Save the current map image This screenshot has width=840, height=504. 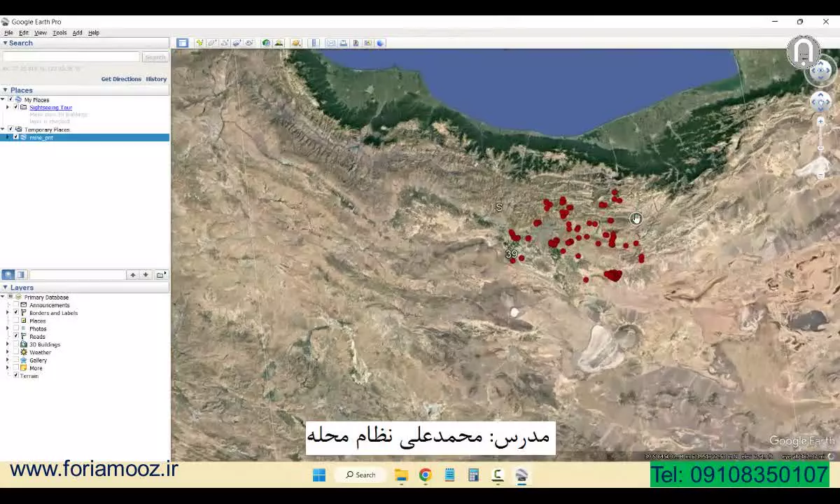(x=356, y=43)
